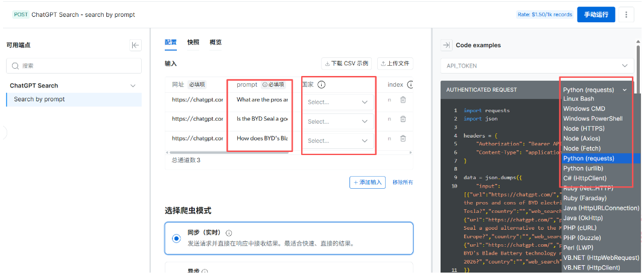
Task: Click the POST method badge
Action: 21,15
